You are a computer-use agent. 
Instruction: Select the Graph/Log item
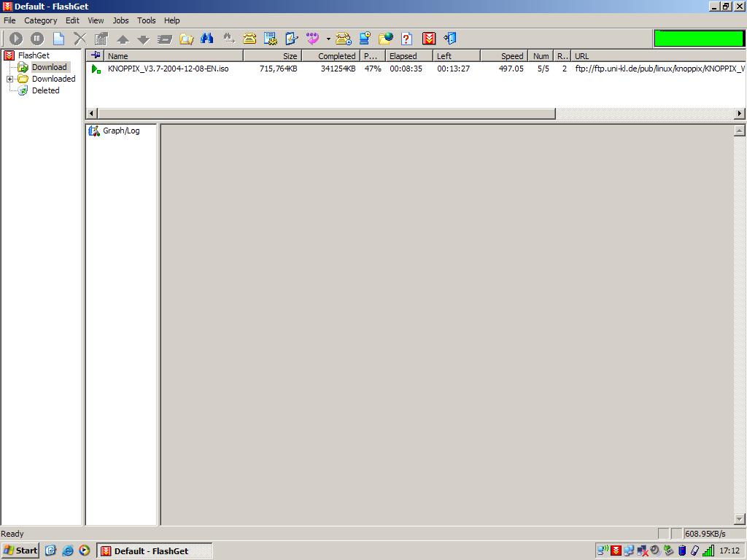pos(120,131)
